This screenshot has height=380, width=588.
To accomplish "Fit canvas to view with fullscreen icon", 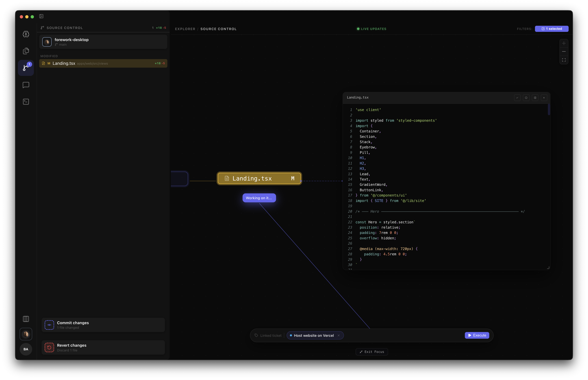I will tap(564, 60).
